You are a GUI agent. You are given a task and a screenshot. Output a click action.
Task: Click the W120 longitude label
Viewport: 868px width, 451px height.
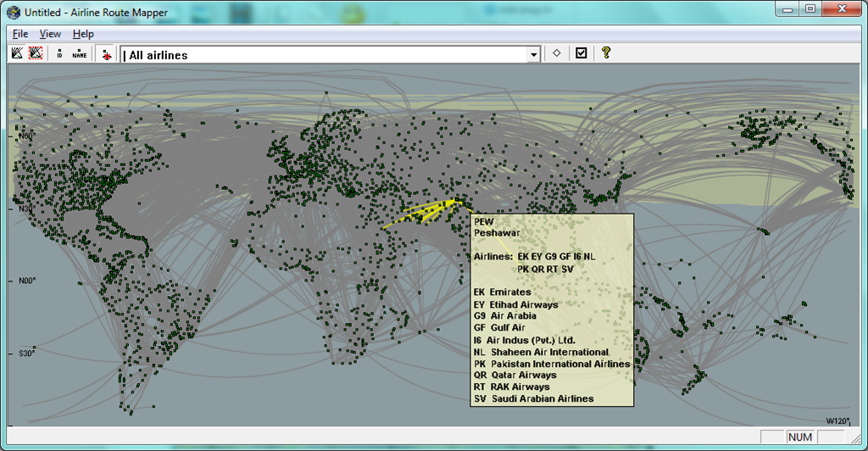pyautogui.click(x=838, y=421)
